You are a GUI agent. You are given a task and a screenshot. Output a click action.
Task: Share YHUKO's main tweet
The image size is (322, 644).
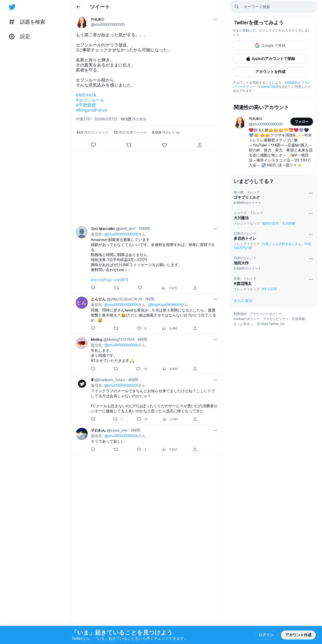[200, 145]
